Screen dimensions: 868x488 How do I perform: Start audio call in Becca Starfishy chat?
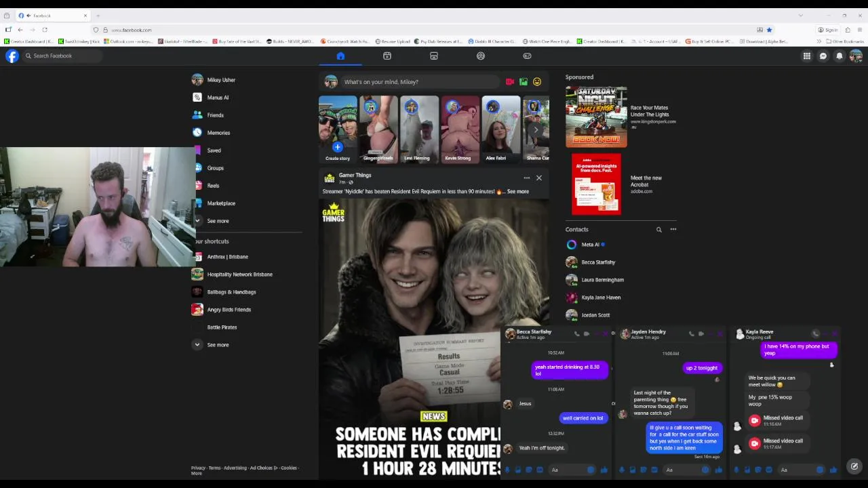point(577,333)
